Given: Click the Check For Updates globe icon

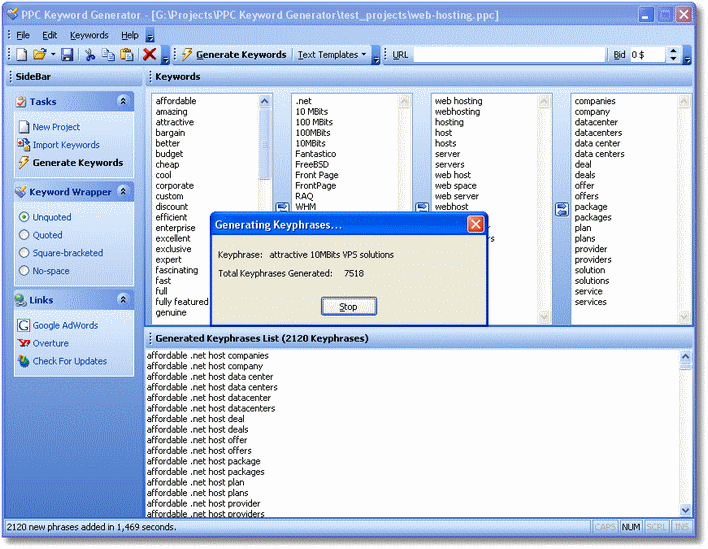Looking at the screenshot, I should [x=23, y=361].
